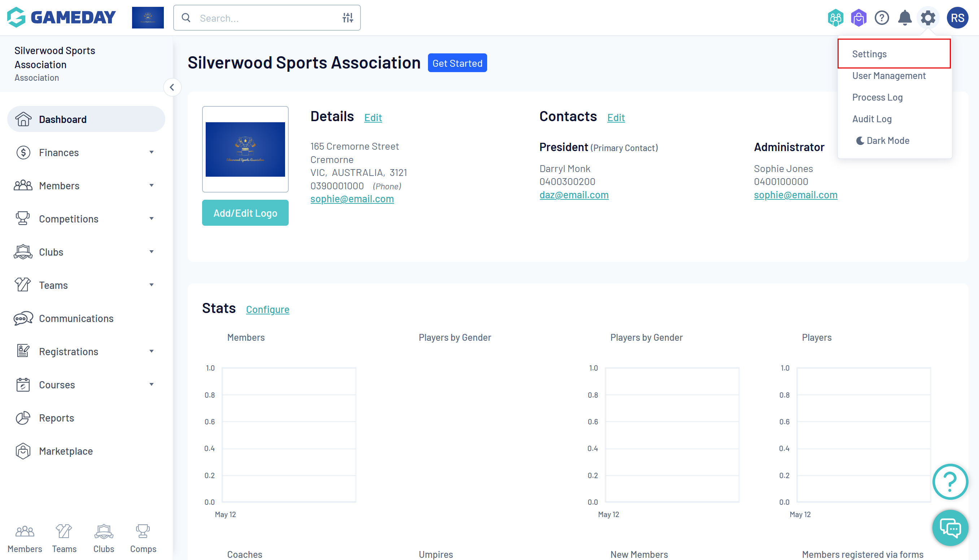Click the Add/Edit Logo button
Viewport: 979px width, 560px height.
coord(245,213)
